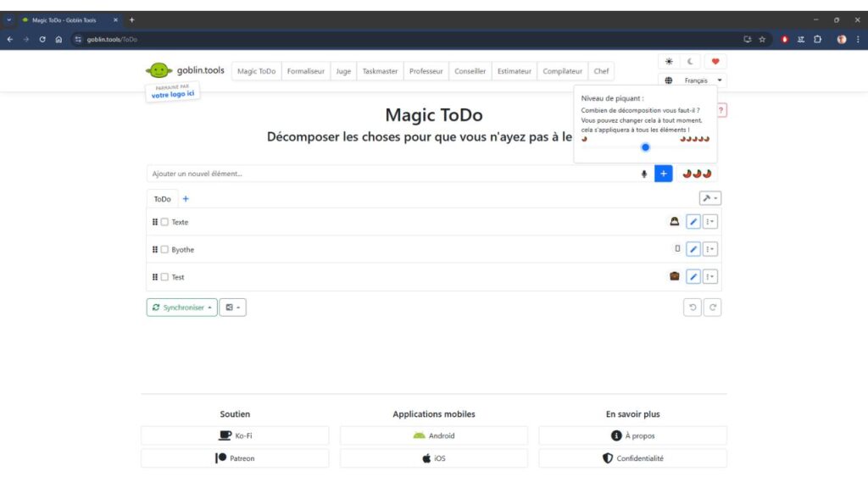Screen dimensions: 868x488
Task: Click the votre logo ici sponsor link
Action: pos(173,94)
